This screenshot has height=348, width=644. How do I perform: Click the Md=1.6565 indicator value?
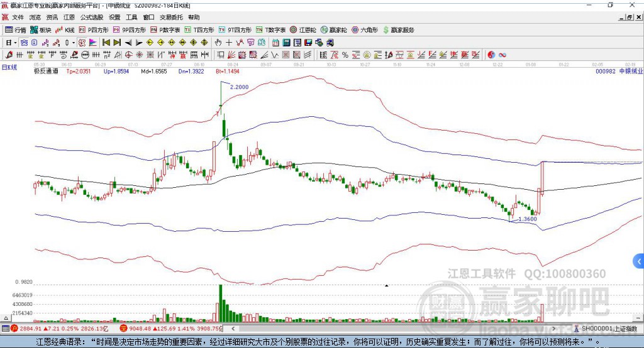154,71
